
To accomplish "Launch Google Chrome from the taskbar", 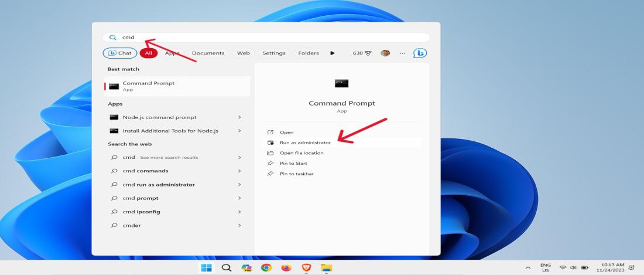I will coord(266,268).
